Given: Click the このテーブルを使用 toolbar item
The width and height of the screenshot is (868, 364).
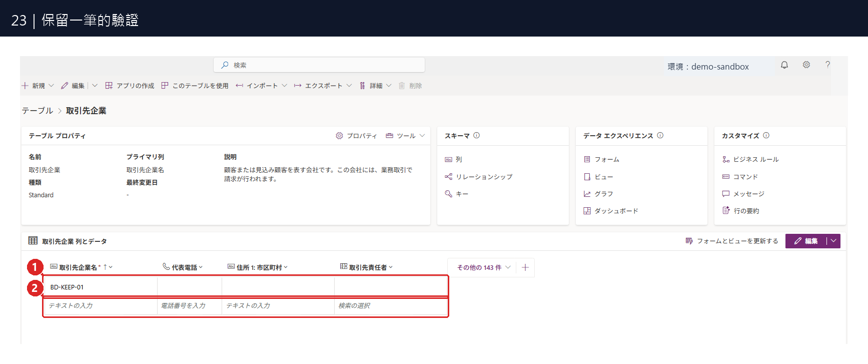Looking at the screenshot, I should coord(195,86).
